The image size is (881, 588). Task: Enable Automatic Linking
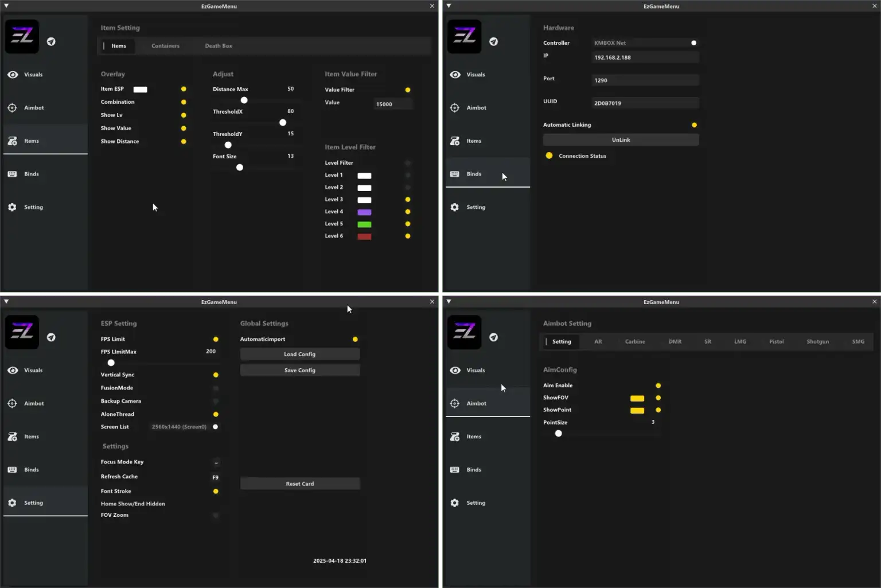(x=694, y=124)
